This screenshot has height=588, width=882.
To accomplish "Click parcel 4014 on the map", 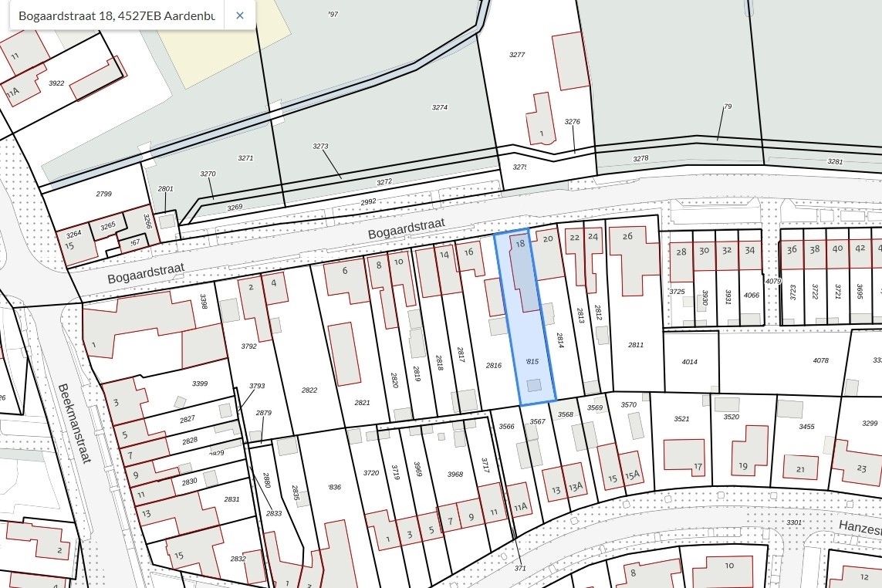I will 689,361.
